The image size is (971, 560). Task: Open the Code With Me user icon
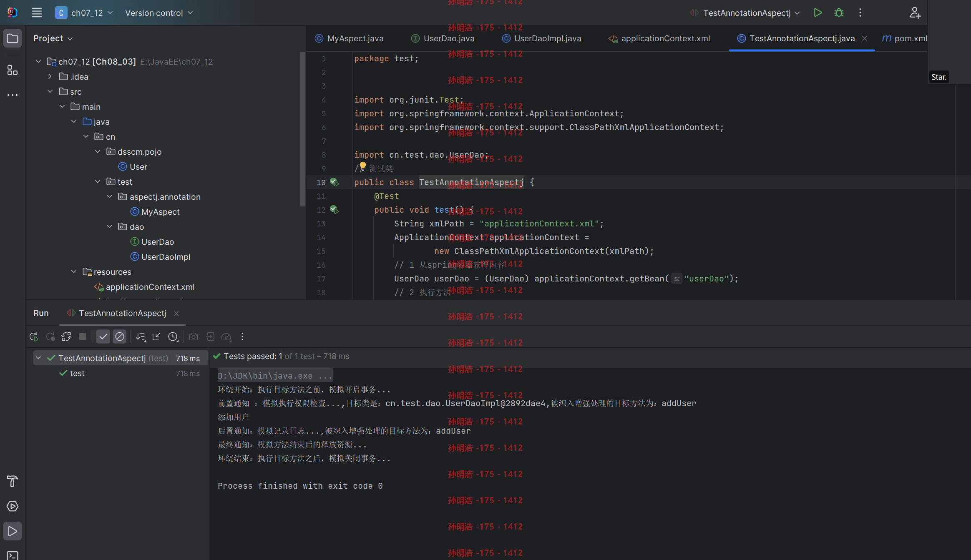coord(915,13)
